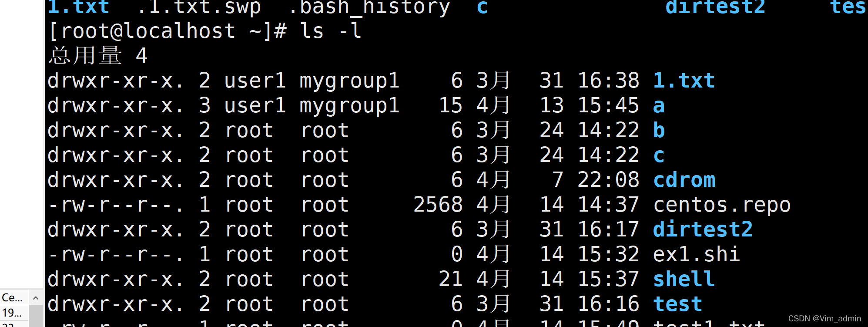Click dirtest2 in the long listing
This screenshot has height=327, width=868.
[703, 230]
